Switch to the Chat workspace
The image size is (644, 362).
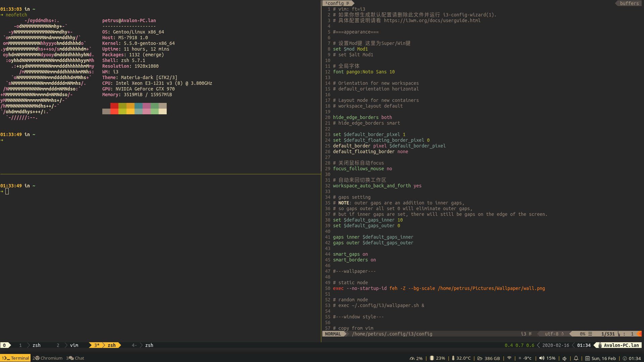click(x=75, y=358)
